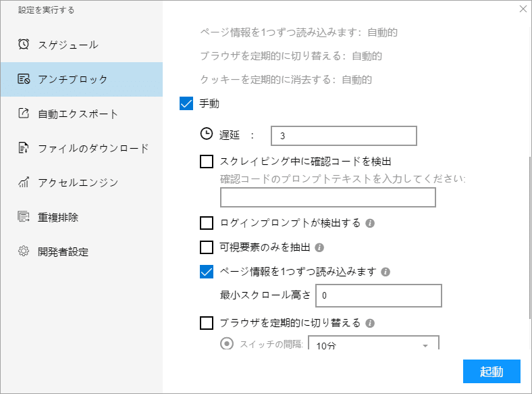Image resolution: width=532 pixels, height=394 pixels.
Task: Click info icon beside 可視要素のみを抽出
Action: point(319,247)
